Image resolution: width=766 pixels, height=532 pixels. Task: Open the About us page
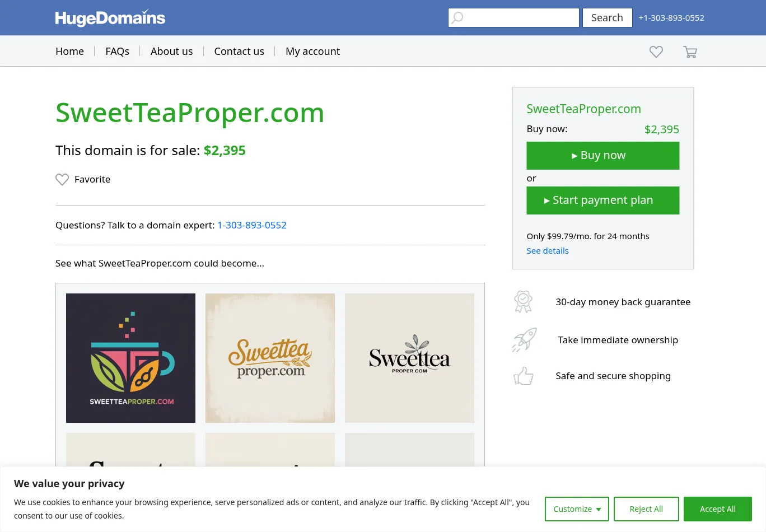(x=171, y=52)
